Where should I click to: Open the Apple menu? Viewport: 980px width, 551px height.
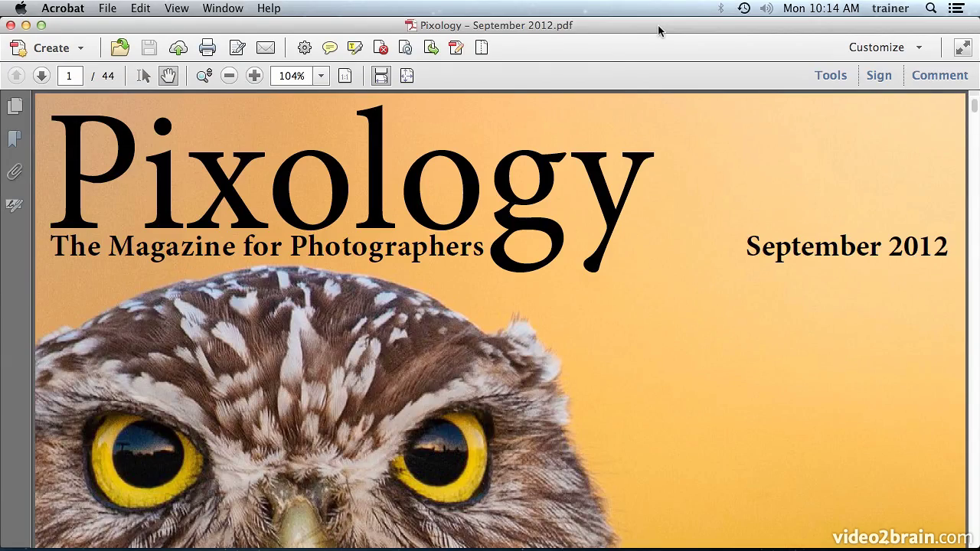(21, 8)
